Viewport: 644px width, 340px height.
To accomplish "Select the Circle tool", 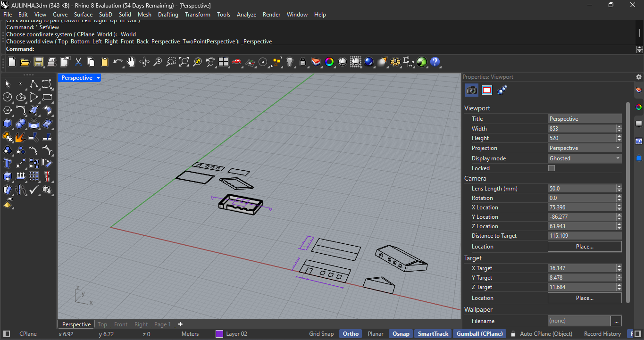I will coord(7,97).
